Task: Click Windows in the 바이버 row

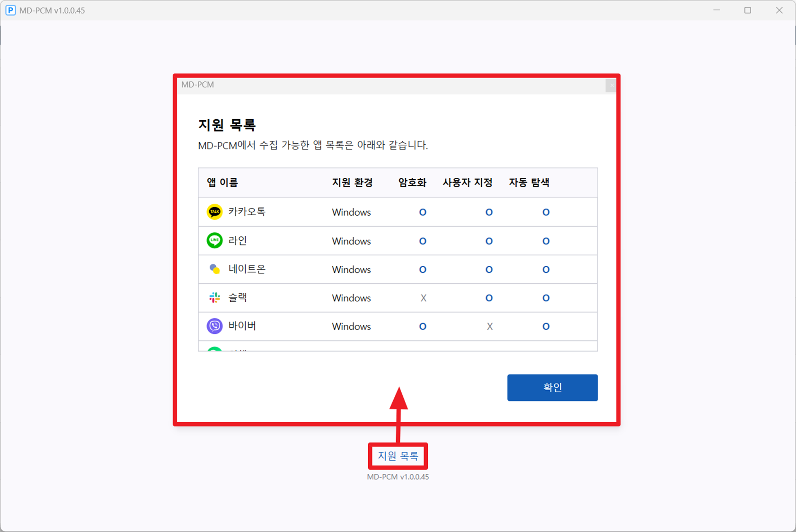Action: 351,326
